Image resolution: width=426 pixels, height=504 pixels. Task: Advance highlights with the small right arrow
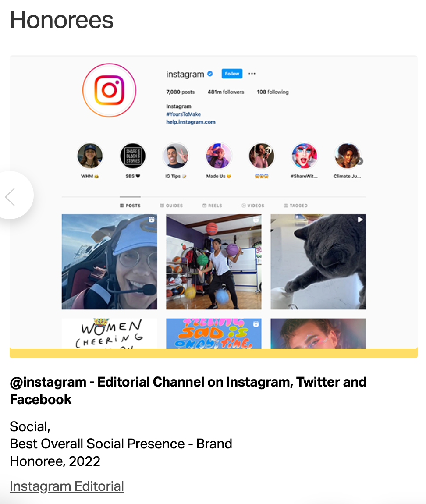(360, 161)
